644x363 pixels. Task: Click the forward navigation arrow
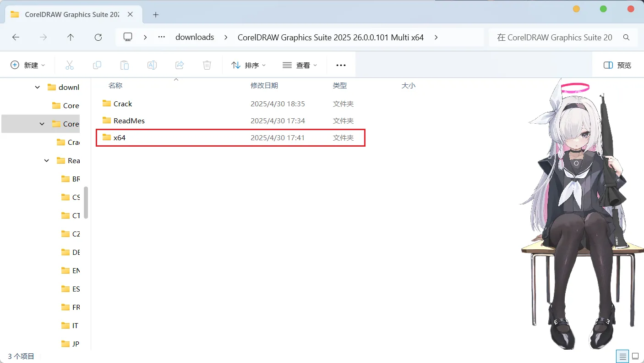[44, 38]
